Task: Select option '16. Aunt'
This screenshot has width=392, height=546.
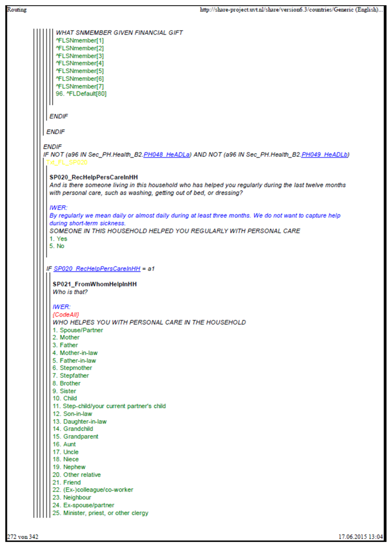Action: [x=64, y=444]
